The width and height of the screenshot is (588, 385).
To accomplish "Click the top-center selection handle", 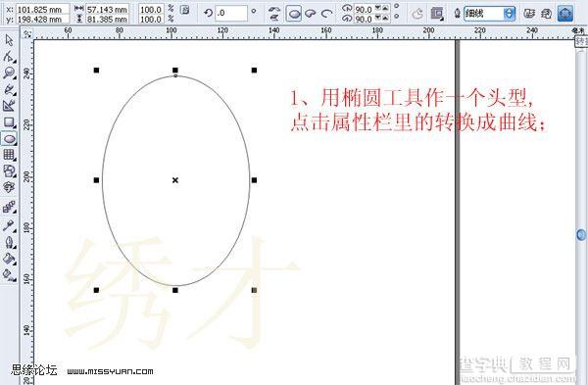I will pos(175,71).
